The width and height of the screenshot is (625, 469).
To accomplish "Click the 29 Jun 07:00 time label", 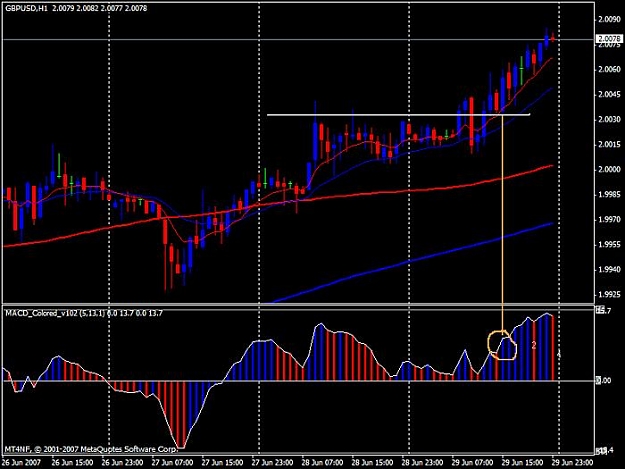I will point(472,463).
